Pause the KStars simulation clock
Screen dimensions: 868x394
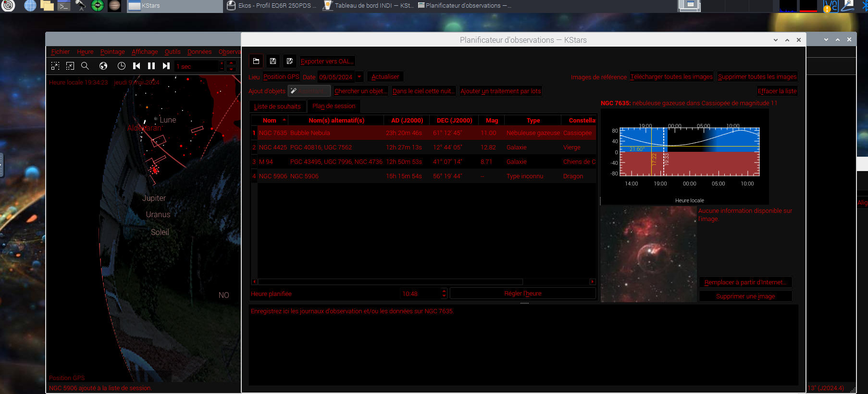[x=151, y=66]
